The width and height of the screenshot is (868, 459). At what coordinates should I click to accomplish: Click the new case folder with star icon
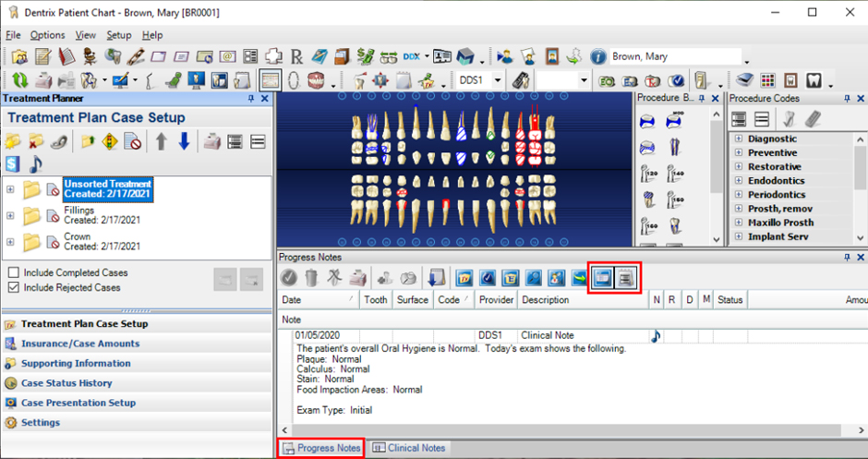coord(13,141)
